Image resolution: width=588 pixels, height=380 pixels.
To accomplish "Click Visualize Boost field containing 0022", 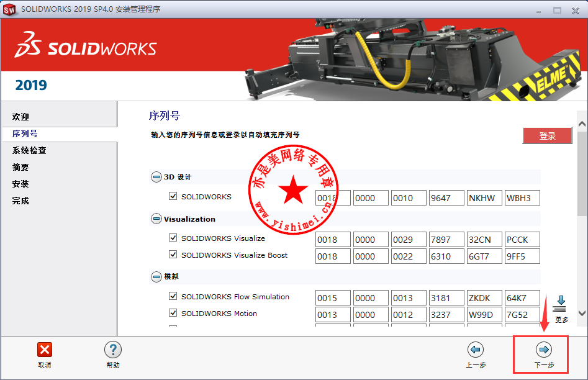I will point(409,256).
